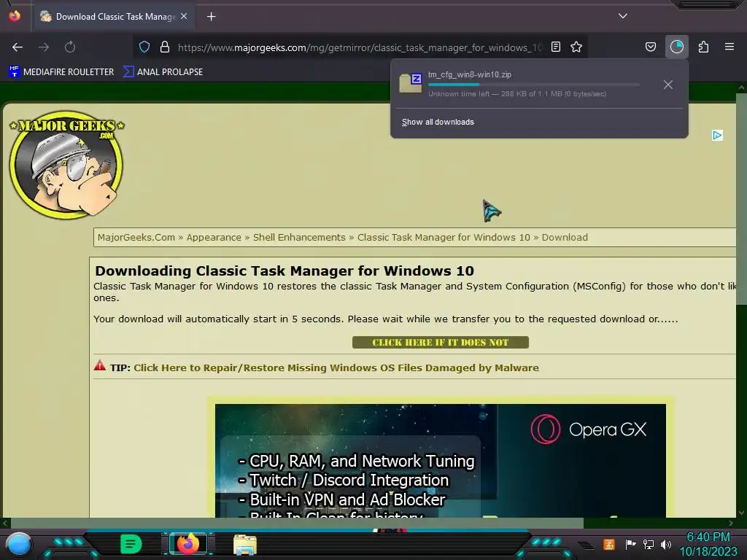Screen dimensions: 747x560
Task: Open the second bookmark toolbar item
Action: click(163, 72)
